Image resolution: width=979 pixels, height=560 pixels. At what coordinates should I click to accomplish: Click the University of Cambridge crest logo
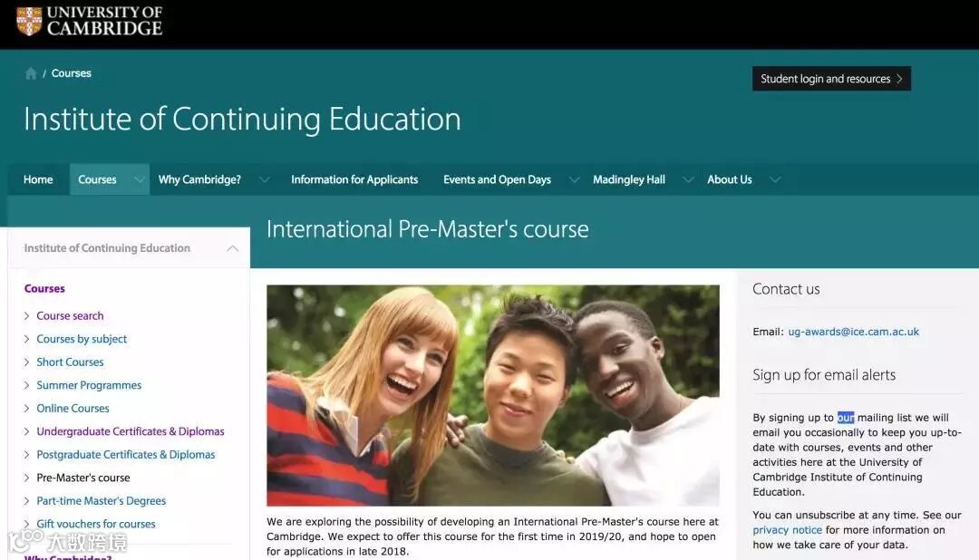coord(29,21)
